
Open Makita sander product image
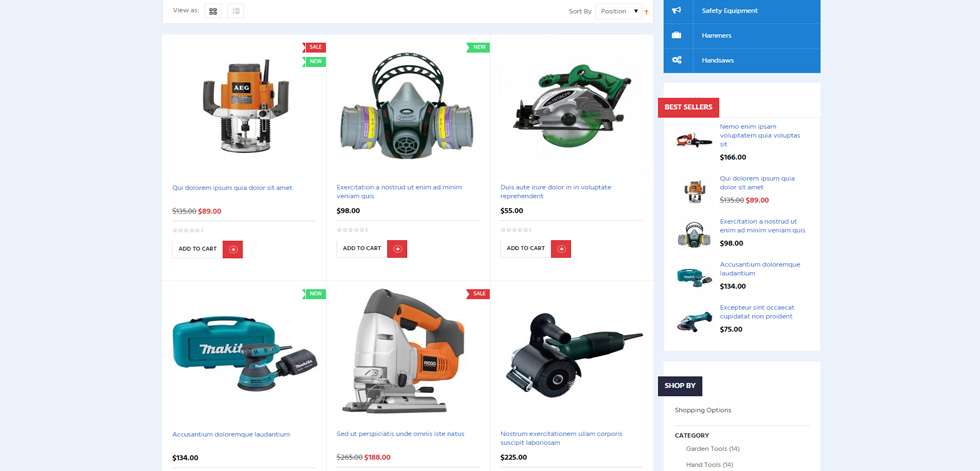click(x=244, y=354)
